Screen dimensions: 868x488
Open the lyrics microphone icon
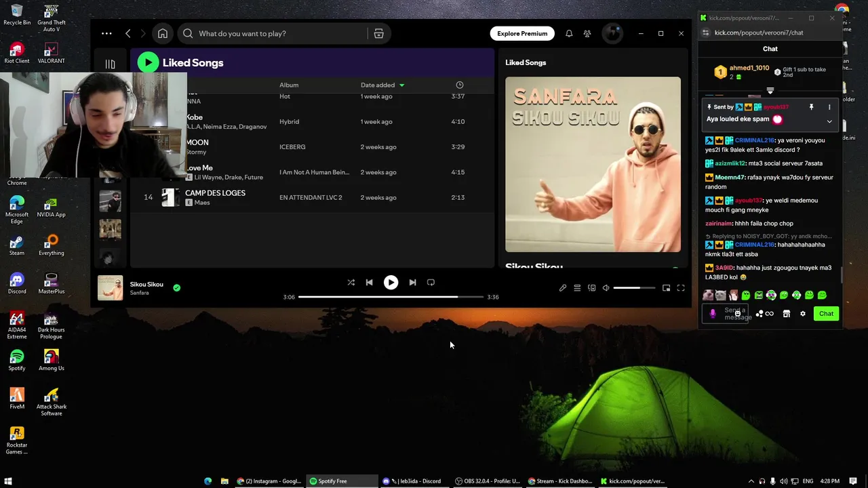(x=563, y=288)
